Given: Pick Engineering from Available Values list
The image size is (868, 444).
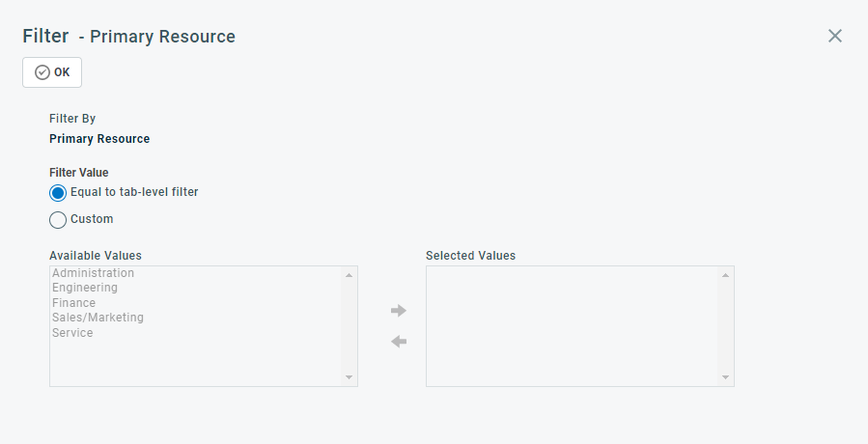Looking at the screenshot, I should 85,288.
